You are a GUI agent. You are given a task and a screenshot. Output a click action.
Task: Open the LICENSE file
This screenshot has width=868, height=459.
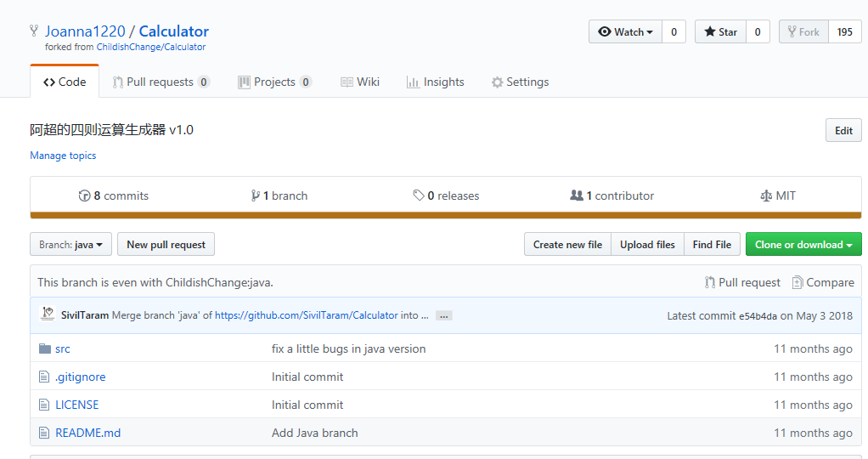click(77, 405)
